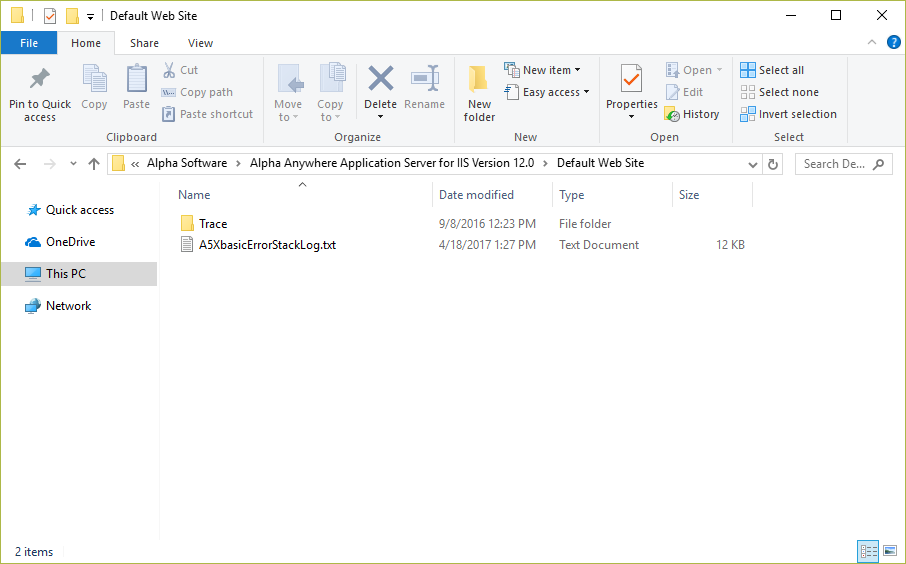This screenshot has width=906, height=564.
Task: Open the Help question mark icon
Action: (893, 42)
